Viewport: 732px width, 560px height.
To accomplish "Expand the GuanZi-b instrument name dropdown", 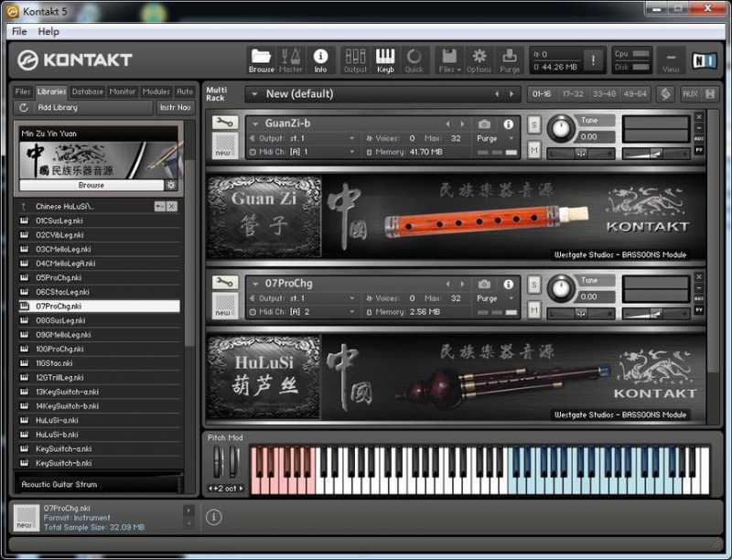I will [254, 124].
